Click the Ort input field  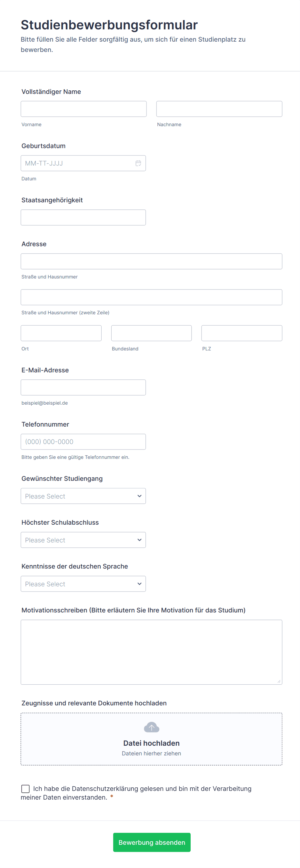pos(61,333)
